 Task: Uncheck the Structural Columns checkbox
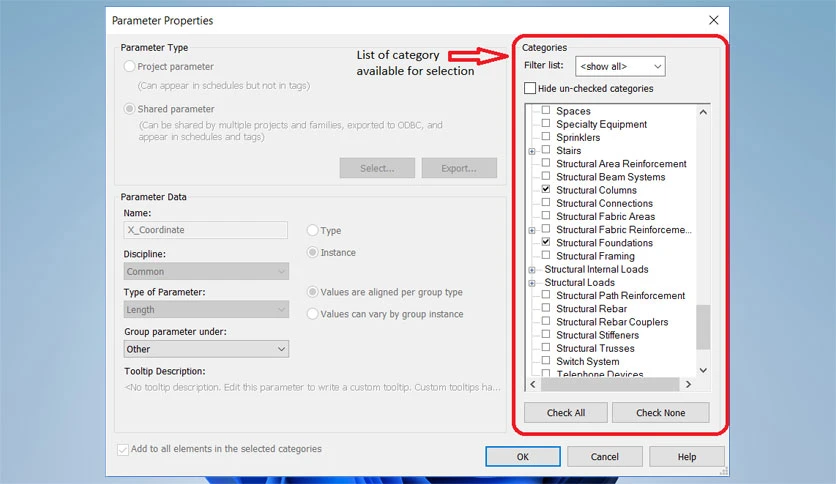point(545,189)
